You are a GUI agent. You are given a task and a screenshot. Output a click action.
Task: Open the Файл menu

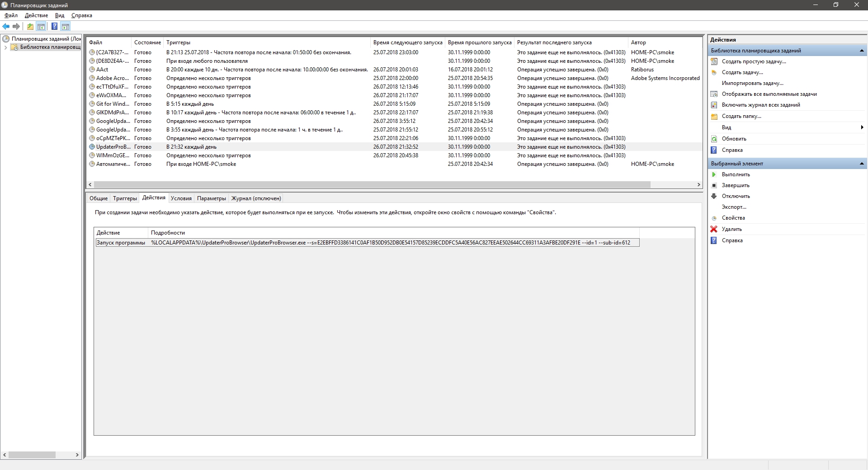11,15
